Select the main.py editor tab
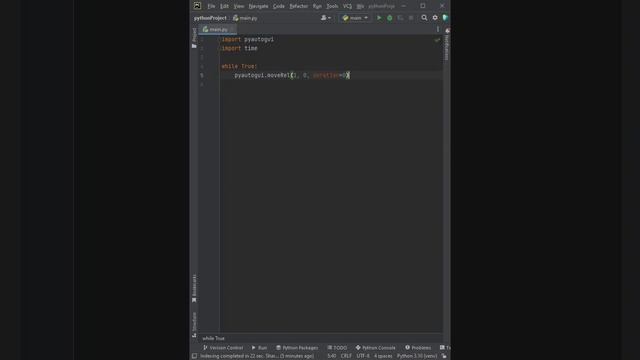 (218, 29)
